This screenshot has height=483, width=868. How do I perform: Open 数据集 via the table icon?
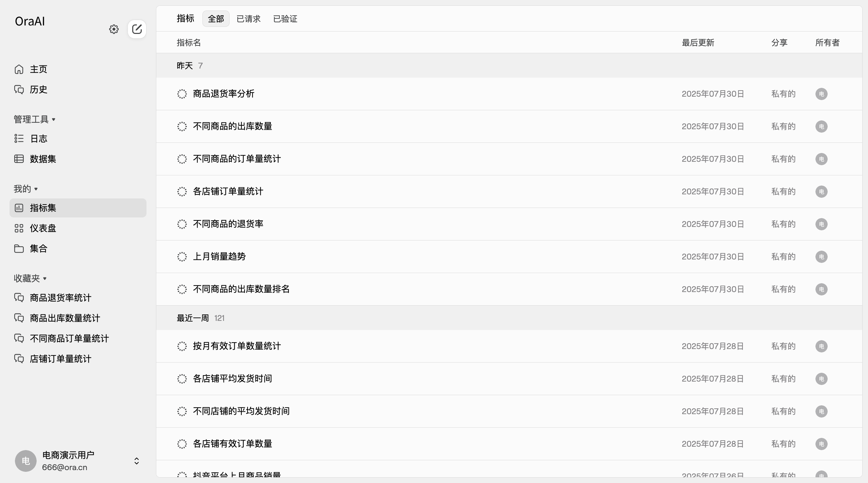19,159
